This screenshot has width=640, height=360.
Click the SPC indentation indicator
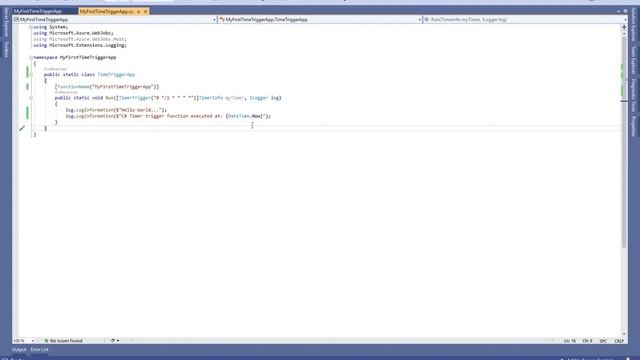(603, 341)
